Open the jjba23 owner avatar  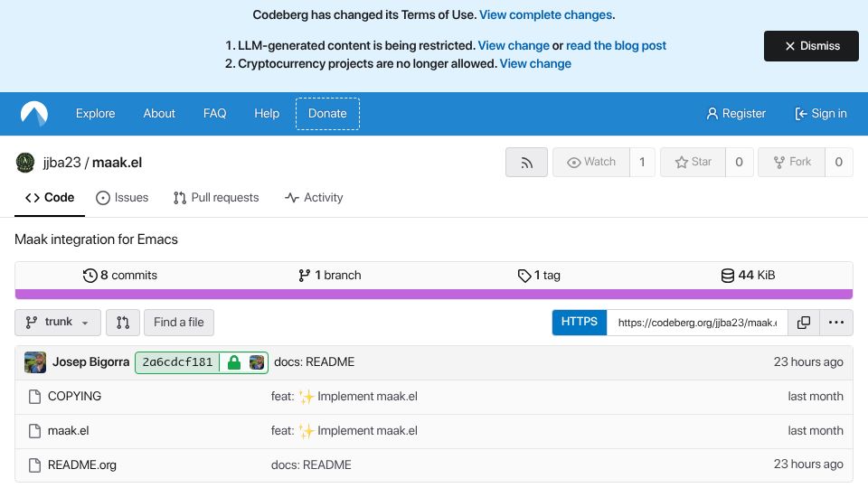coord(25,163)
